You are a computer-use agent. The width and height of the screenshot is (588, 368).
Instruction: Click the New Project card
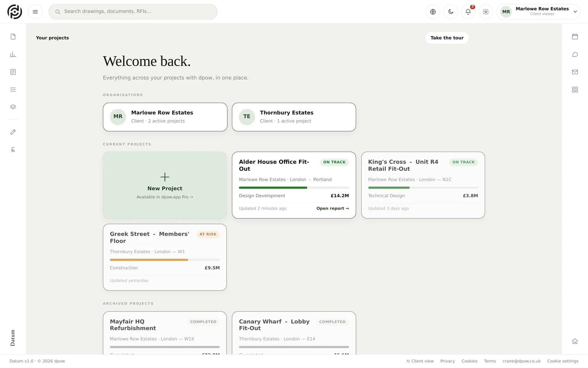[165, 185]
